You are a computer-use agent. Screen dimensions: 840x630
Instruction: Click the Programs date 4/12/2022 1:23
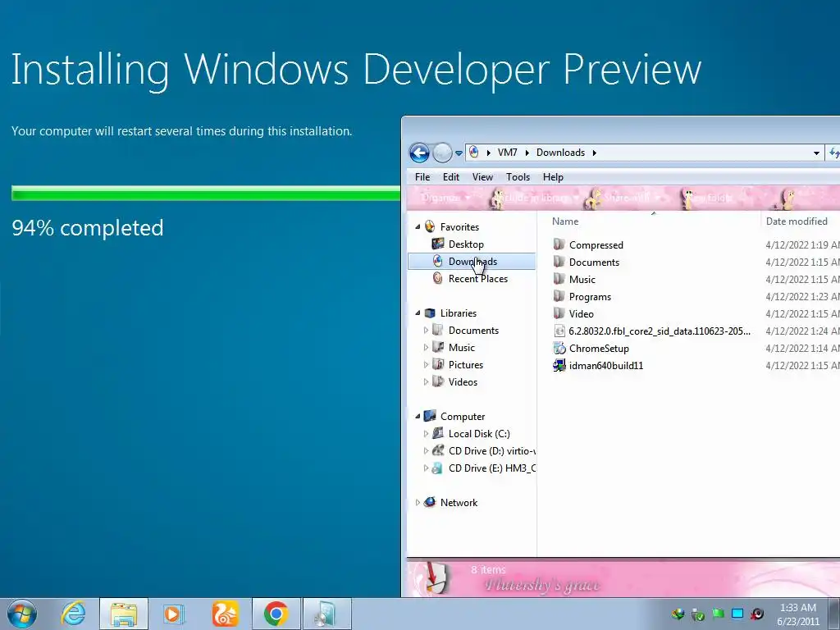(x=802, y=297)
